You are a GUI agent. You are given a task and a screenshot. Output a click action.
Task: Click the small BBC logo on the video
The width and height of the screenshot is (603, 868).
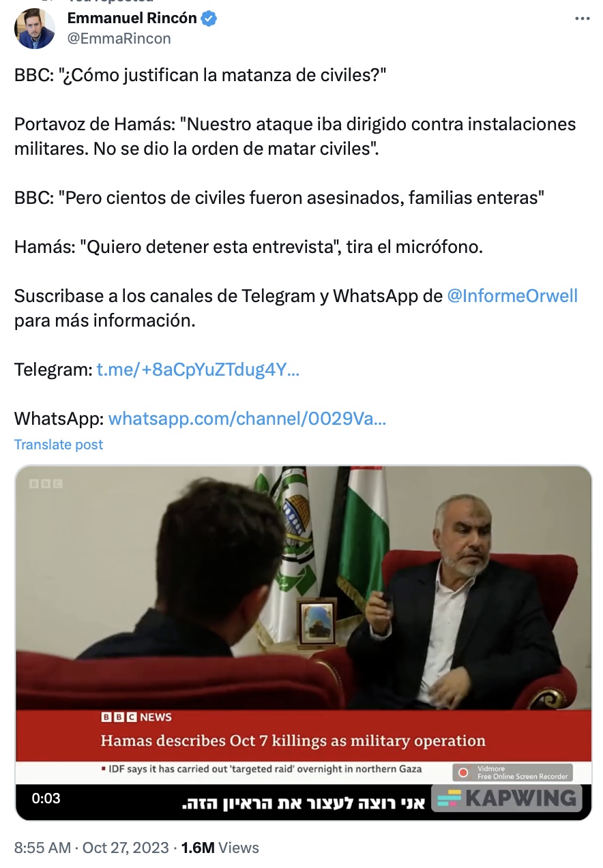[46, 483]
